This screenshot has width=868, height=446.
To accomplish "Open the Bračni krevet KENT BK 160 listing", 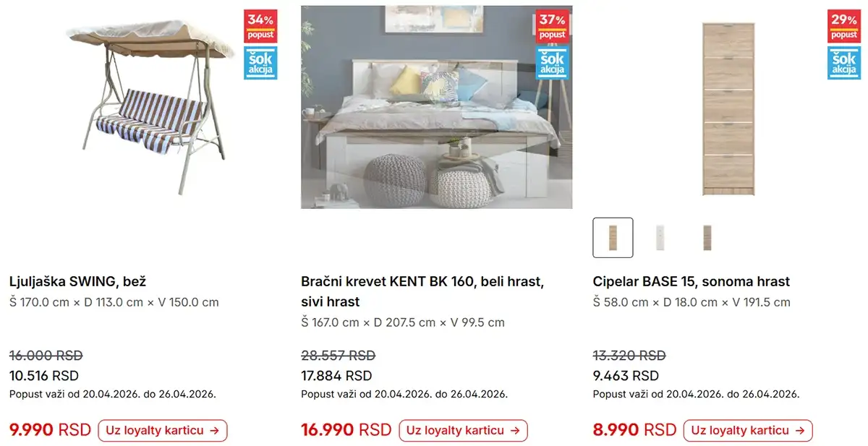I will click(x=422, y=281).
